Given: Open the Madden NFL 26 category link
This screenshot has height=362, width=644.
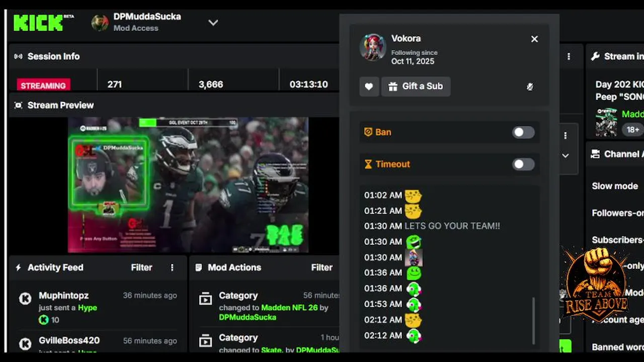Looking at the screenshot, I should (289, 307).
